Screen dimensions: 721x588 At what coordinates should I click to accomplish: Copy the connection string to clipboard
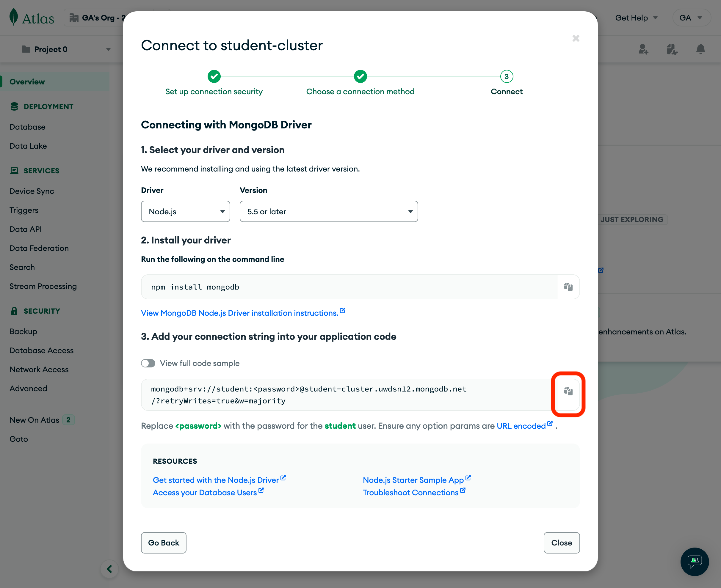click(x=568, y=392)
